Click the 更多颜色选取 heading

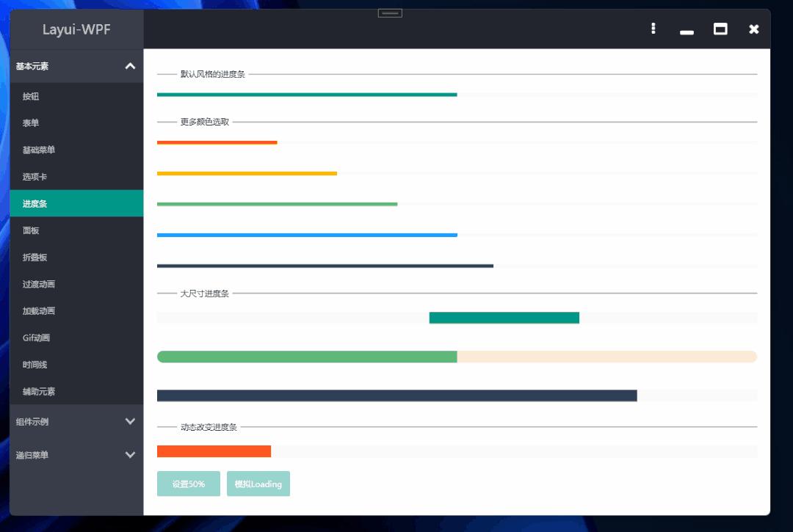click(x=204, y=122)
